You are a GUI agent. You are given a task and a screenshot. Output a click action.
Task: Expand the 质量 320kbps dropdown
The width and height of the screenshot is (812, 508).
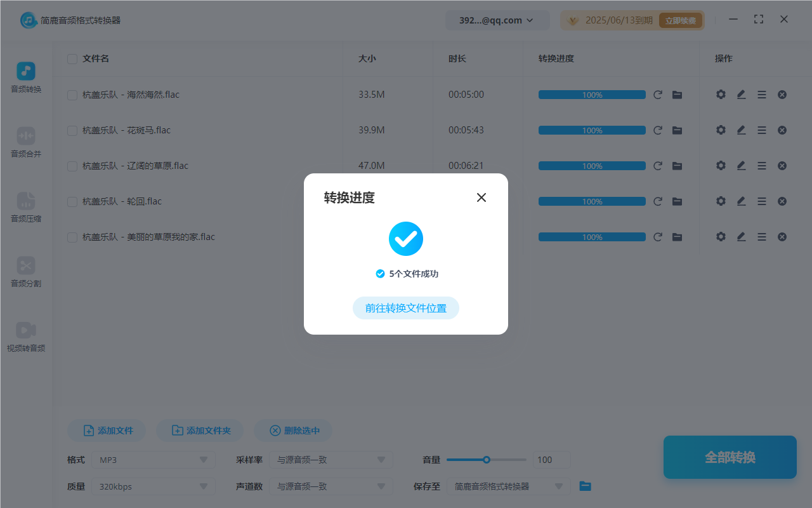(153, 486)
